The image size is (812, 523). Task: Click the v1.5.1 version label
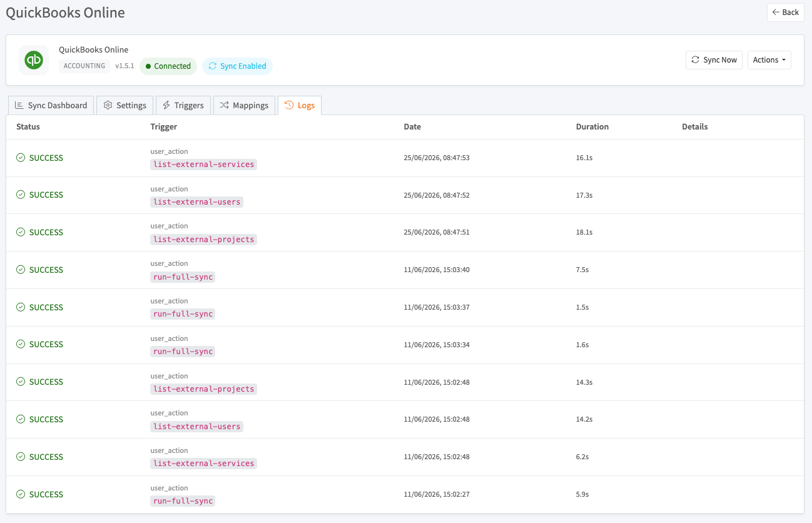click(124, 66)
